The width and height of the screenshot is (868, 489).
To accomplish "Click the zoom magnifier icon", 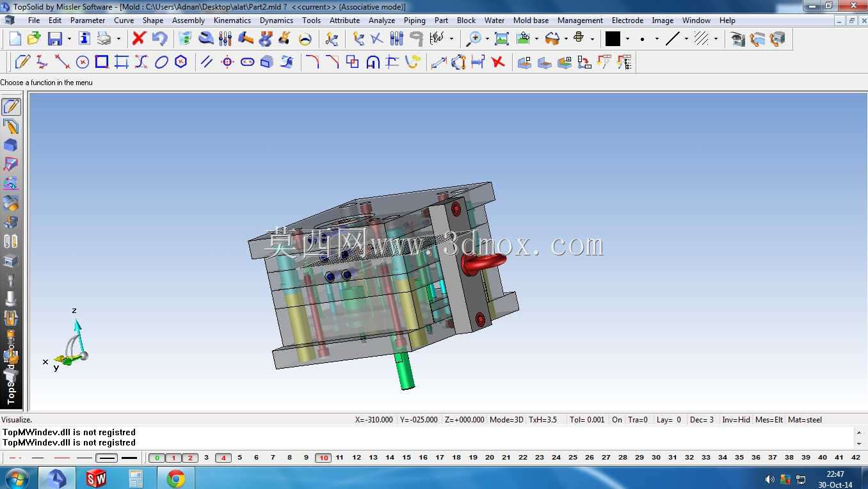I will [473, 38].
